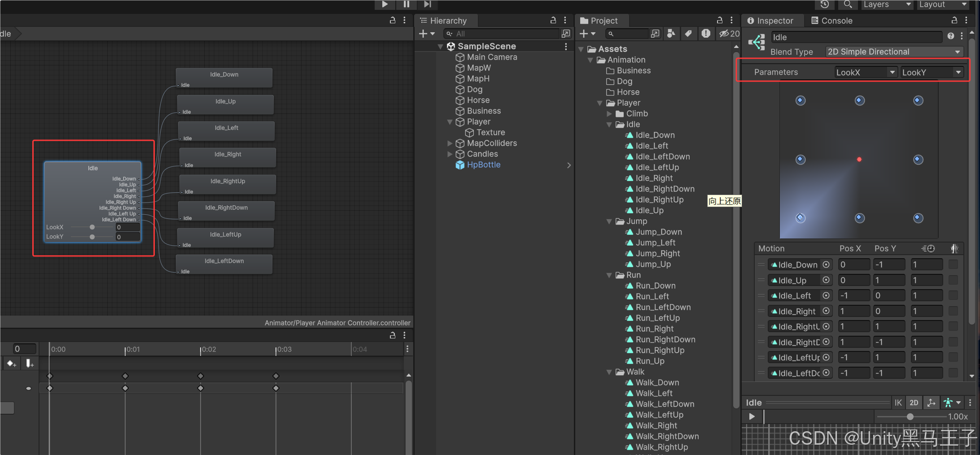Open the Inspector help question icon
The image size is (980, 455).
coord(951,36)
